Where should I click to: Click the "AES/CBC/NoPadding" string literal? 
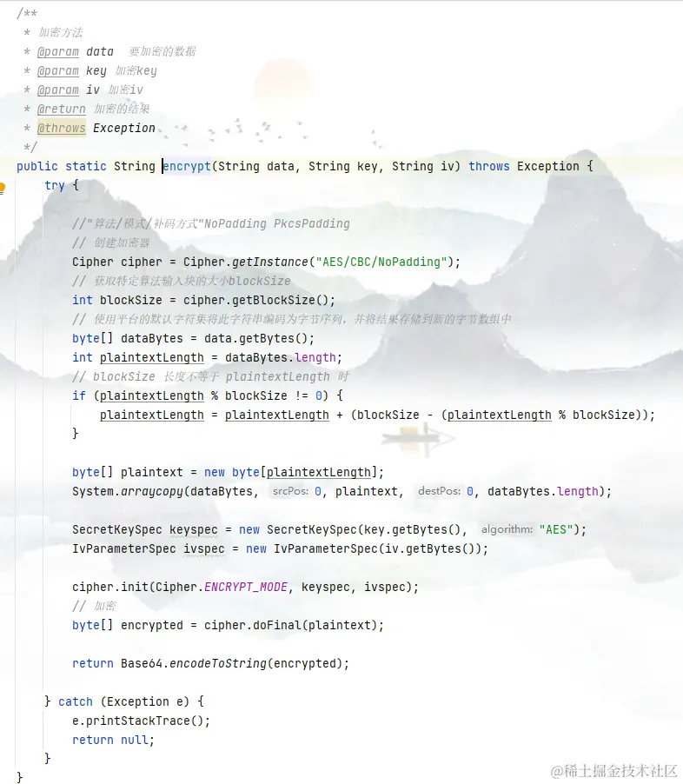pyautogui.click(x=381, y=262)
